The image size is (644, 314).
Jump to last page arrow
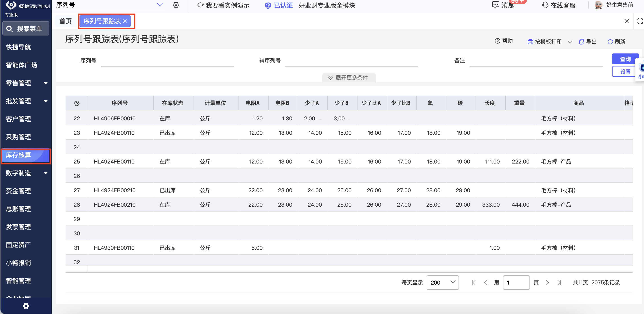[559, 283]
